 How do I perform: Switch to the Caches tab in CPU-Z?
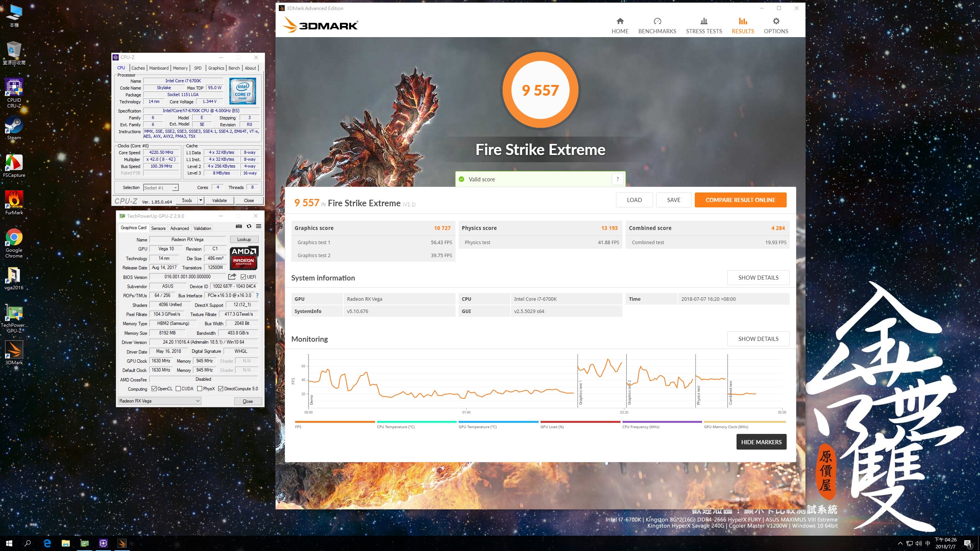pyautogui.click(x=138, y=68)
